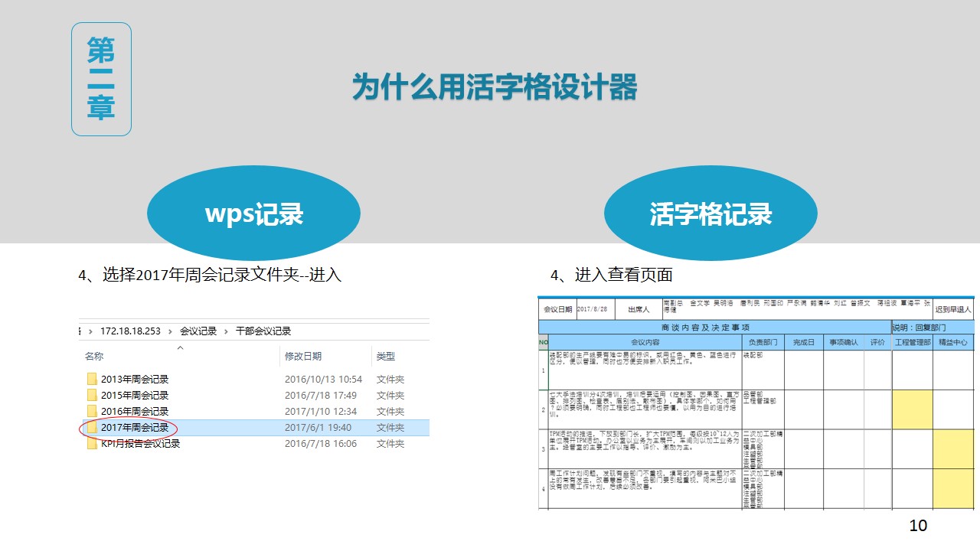The width and height of the screenshot is (980, 551).
Task: Open the 2017年周会记录 folder name
Action: (135, 427)
